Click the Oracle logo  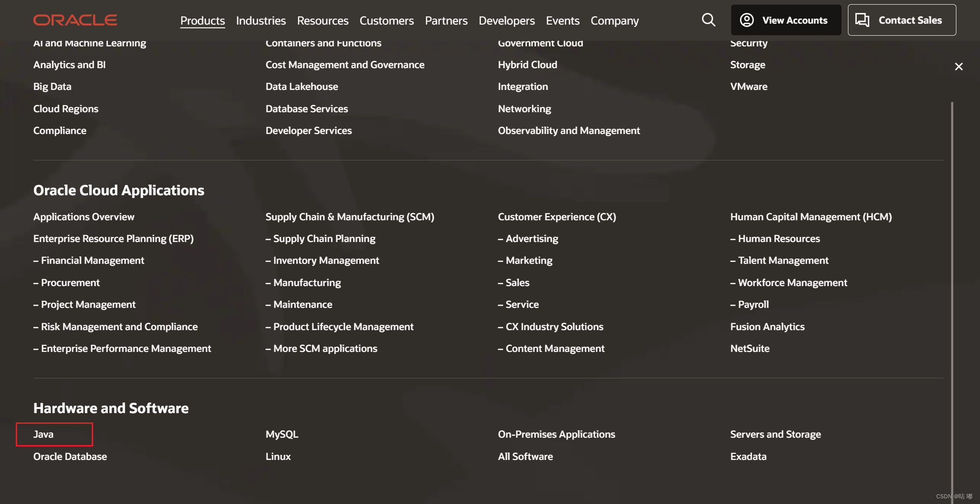(75, 20)
